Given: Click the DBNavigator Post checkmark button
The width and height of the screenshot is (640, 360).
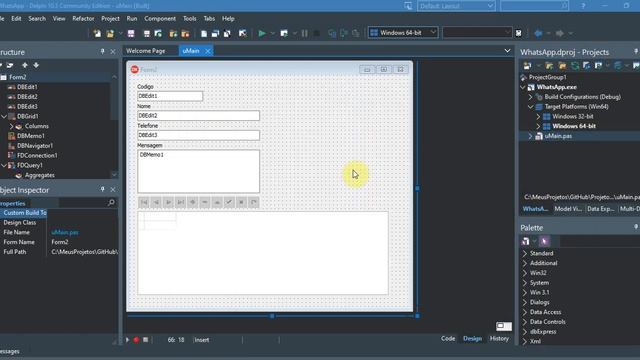Looking at the screenshot, I should [229, 202].
